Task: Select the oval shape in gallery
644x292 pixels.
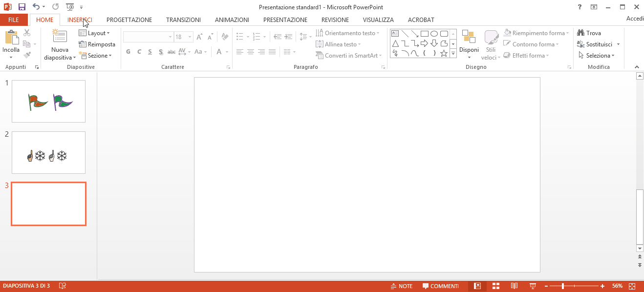Action: click(x=434, y=34)
